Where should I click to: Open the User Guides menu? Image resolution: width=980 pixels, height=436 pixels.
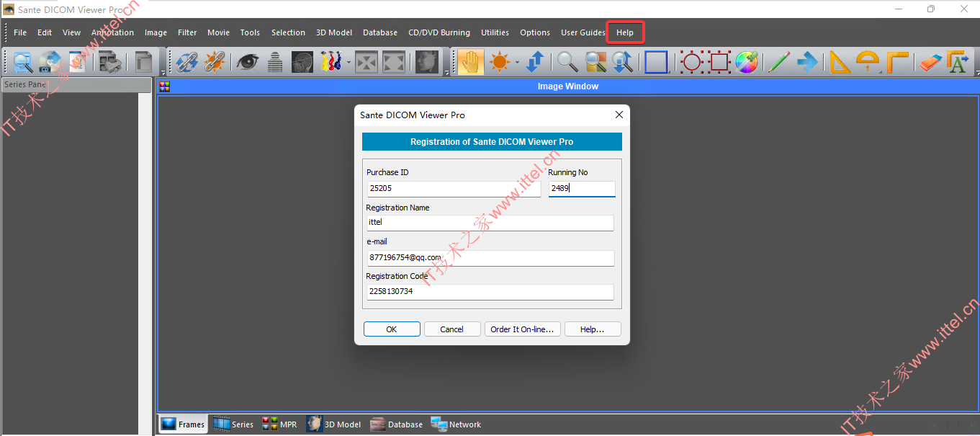tap(583, 32)
